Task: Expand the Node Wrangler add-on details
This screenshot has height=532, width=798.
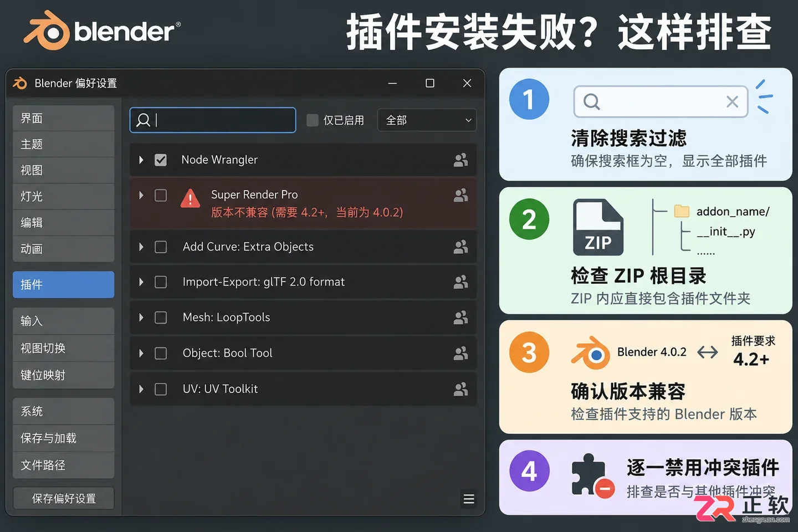Action: 141,160
